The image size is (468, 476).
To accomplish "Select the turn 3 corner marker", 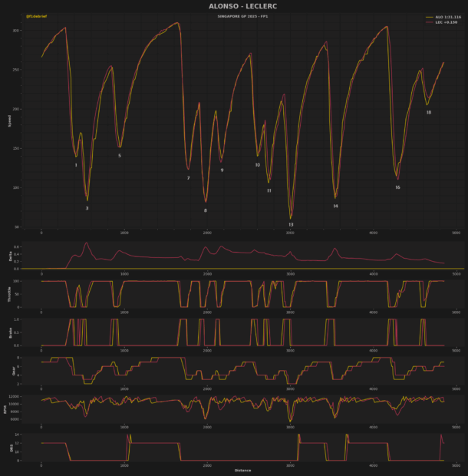I will click(87, 208).
